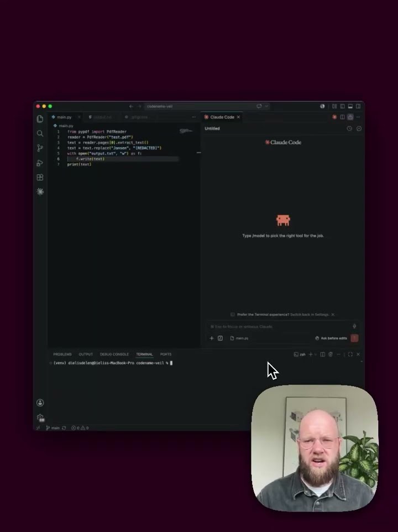Open Customize Layout icon in title bar

334,106
